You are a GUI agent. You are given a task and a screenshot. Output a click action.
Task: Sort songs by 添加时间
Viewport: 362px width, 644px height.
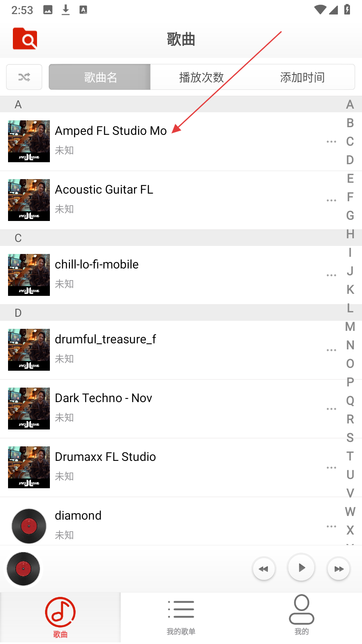pos(302,77)
